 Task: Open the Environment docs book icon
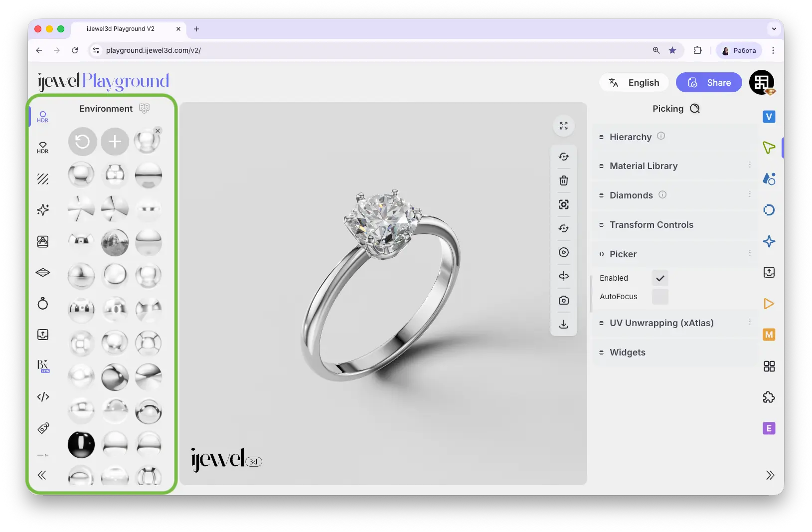(x=144, y=108)
